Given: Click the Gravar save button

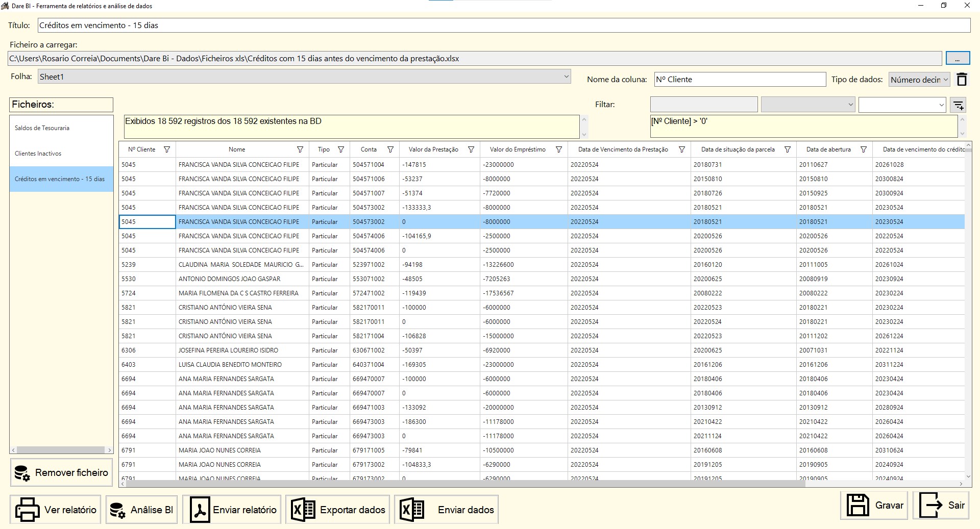Looking at the screenshot, I should (x=874, y=505).
